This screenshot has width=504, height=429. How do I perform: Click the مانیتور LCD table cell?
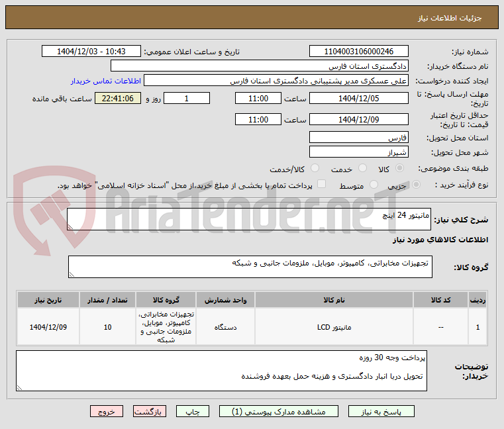coord(334,327)
